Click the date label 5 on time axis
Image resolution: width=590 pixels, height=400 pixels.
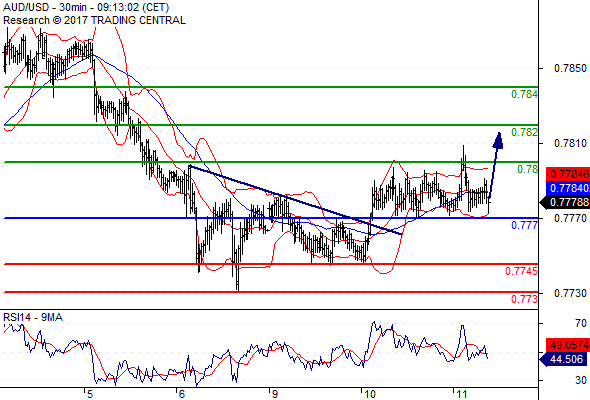(90, 394)
